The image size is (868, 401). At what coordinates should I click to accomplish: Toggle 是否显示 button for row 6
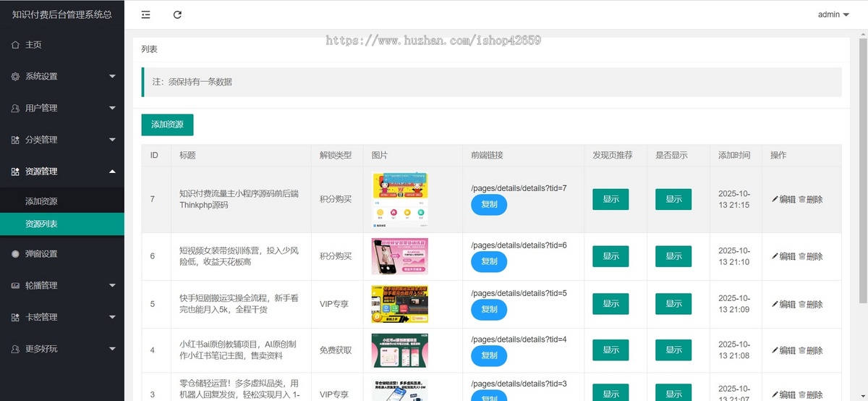point(673,256)
